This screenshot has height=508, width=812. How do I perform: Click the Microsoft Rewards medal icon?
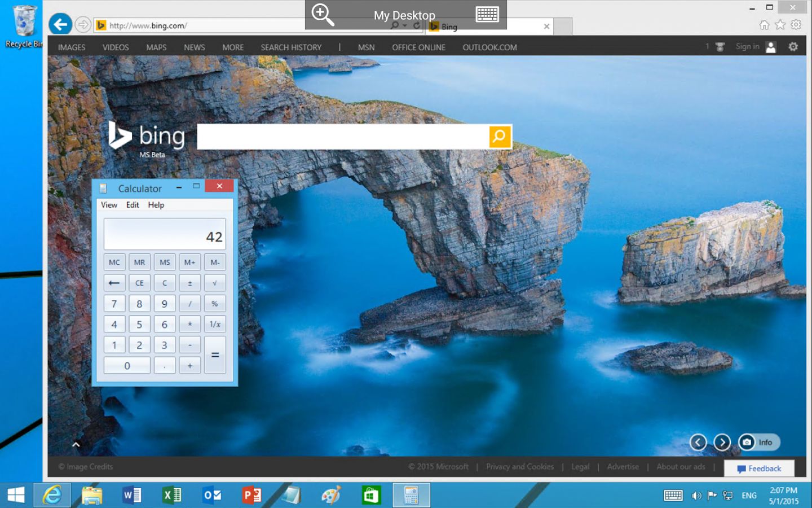[720, 47]
